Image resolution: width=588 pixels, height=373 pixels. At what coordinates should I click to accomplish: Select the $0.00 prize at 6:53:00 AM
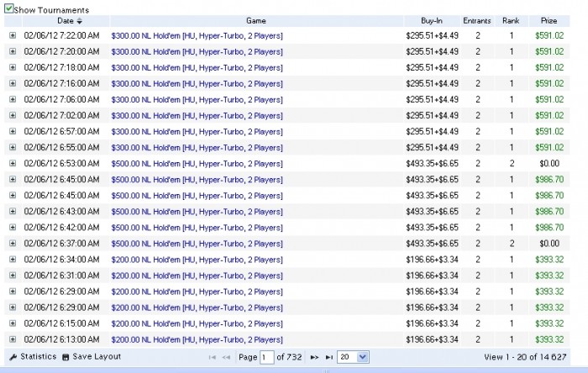point(549,164)
